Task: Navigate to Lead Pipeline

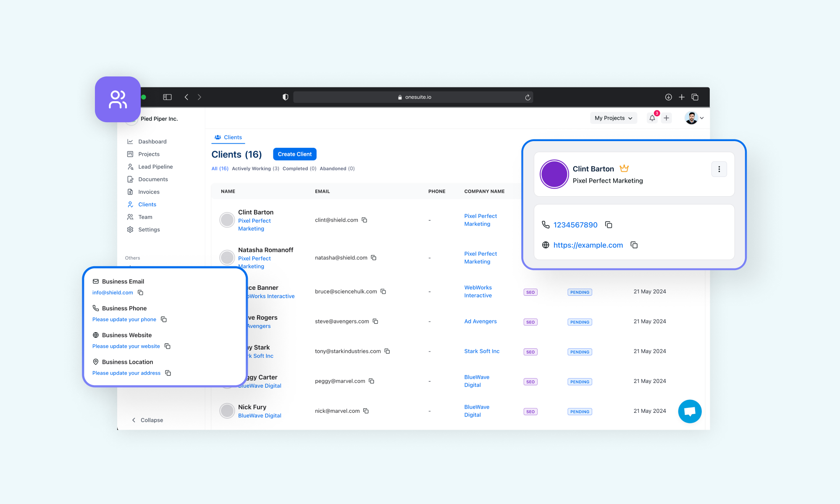Action: click(155, 166)
